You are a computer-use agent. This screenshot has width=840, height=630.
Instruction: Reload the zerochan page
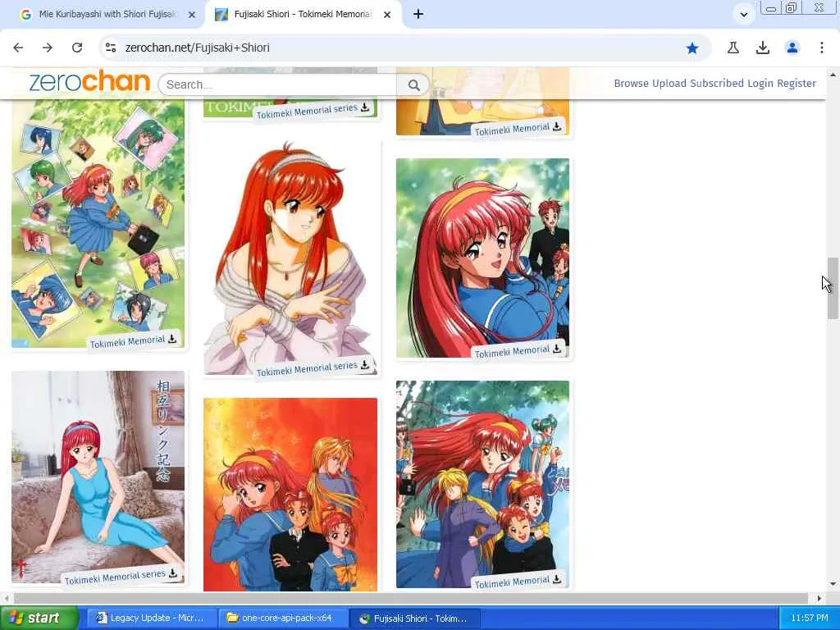[x=77, y=48]
